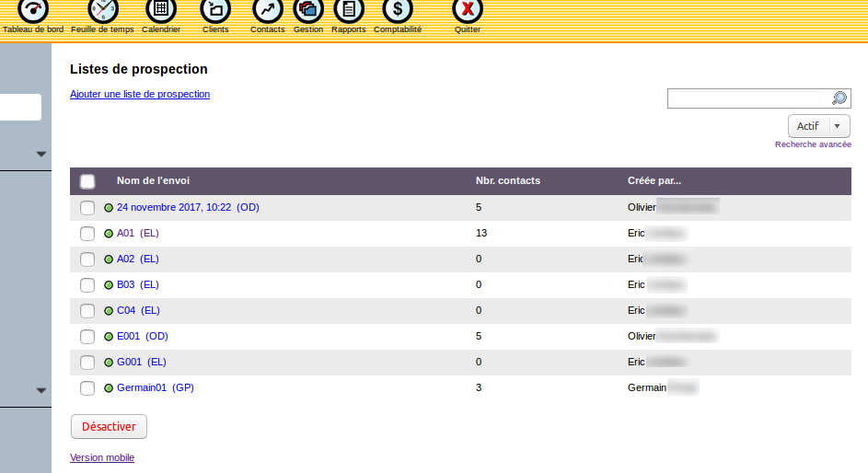Sort by Nom de l'envoi column header

click(x=153, y=180)
